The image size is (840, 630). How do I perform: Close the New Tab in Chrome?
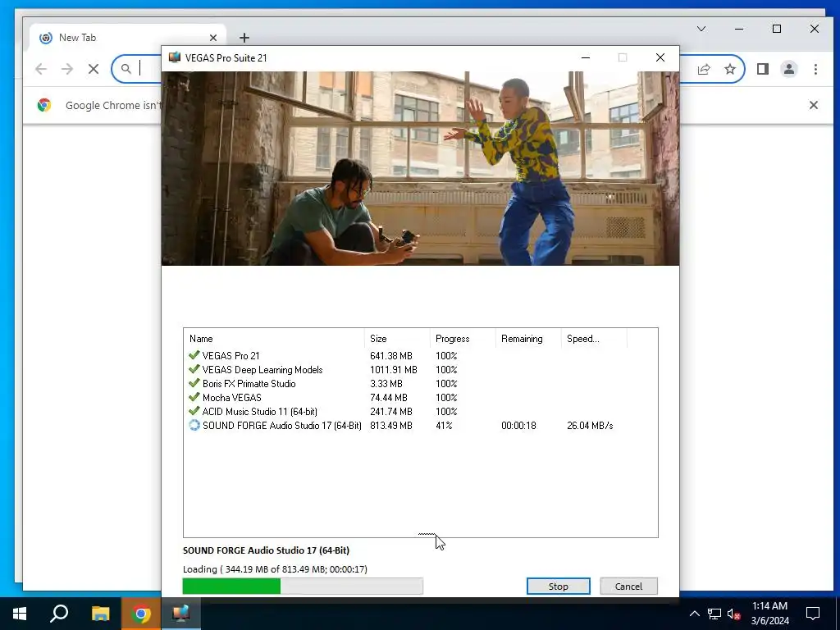213,38
